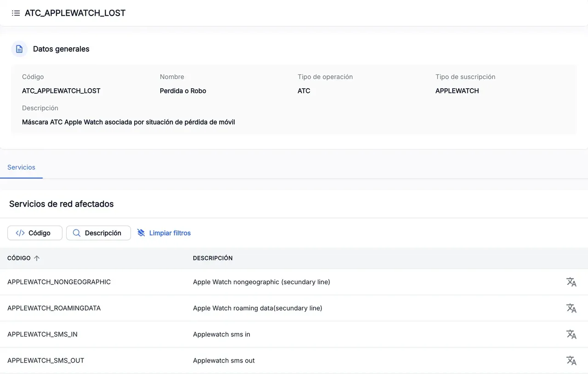Click the description text 'Máscara ATC Apple Watch asociada...'
The width and height of the screenshot is (588, 374).
(x=128, y=122)
